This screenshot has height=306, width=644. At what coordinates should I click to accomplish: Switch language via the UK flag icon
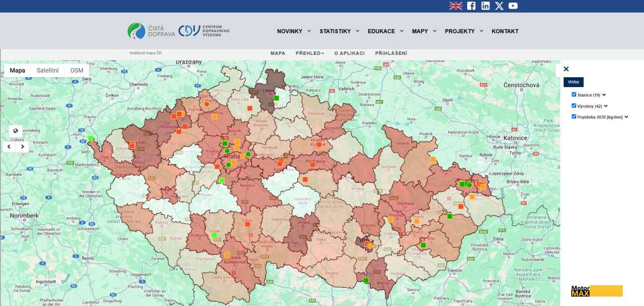coord(456,6)
